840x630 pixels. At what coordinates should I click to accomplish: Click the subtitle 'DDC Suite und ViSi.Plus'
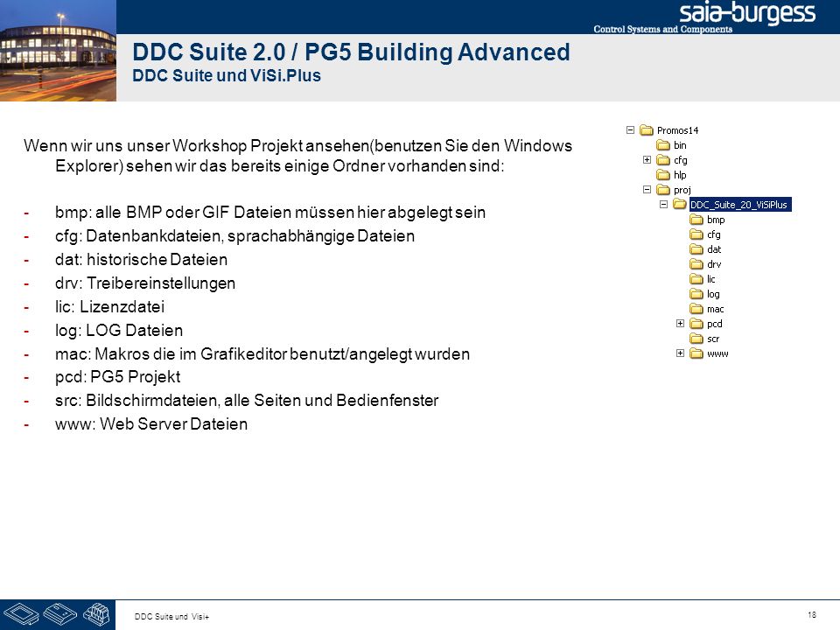(227, 75)
